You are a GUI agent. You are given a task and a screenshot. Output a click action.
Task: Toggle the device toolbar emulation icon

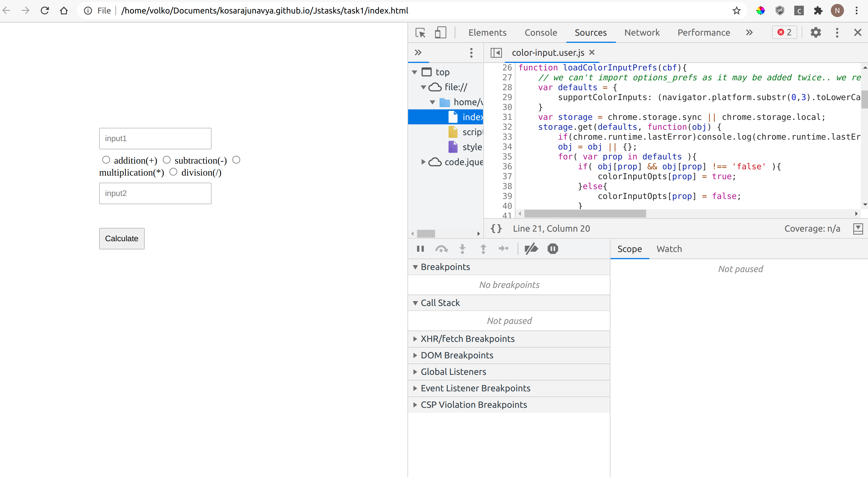click(440, 32)
